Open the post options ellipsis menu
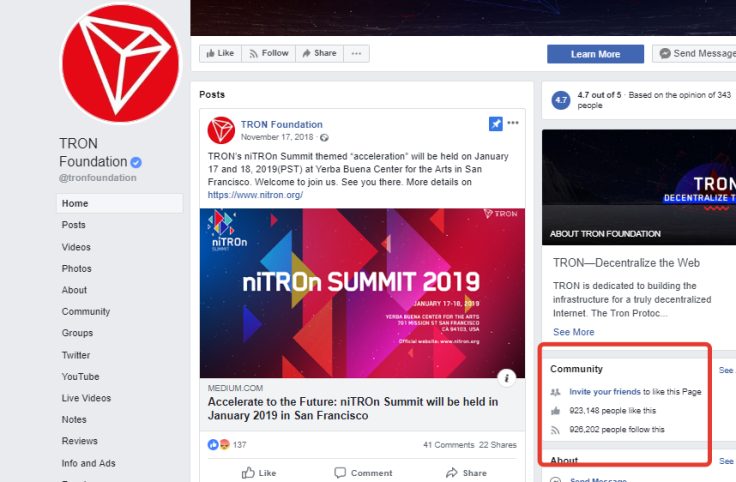This screenshot has height=482, width=736. tap(513, 123)
